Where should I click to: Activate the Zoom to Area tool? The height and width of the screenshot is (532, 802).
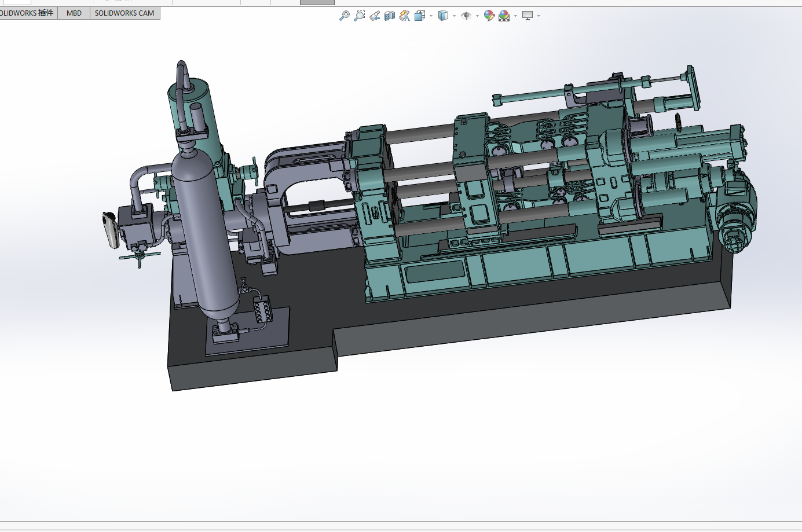360,16
